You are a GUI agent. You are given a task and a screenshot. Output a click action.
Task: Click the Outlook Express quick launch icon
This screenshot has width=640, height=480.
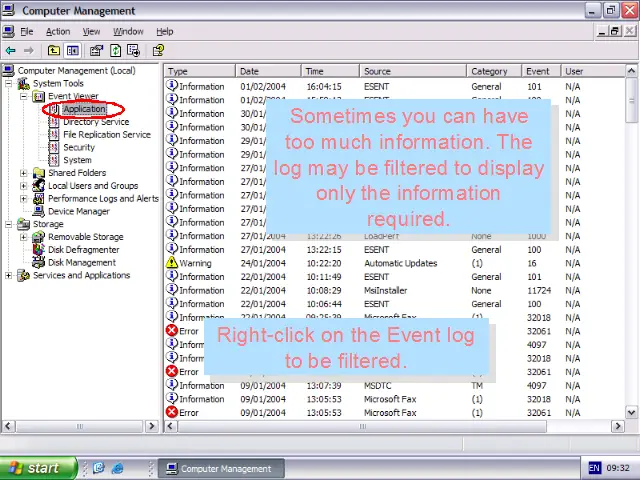99,468
